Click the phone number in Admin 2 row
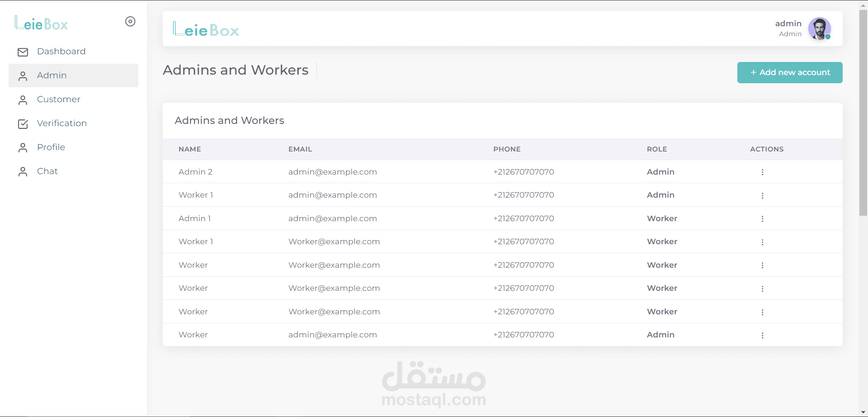Image resolution: width=868 pixels, height=417 pixels. click(x=524, y=172)
